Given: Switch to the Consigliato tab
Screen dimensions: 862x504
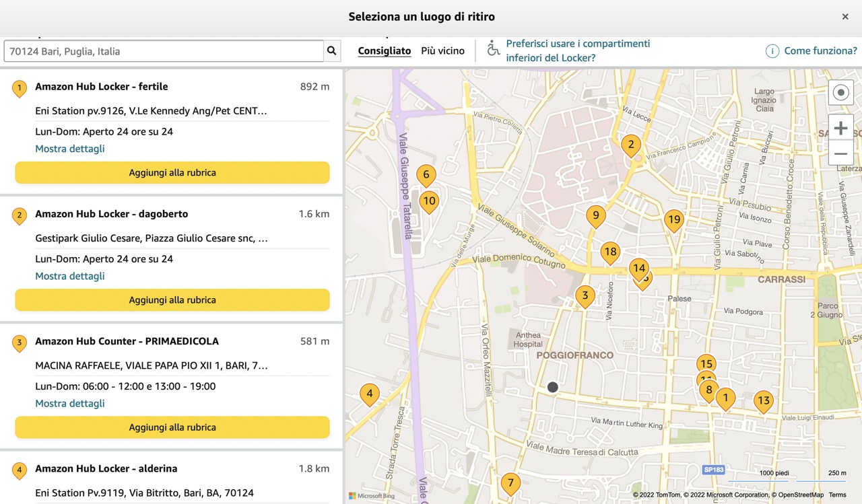Looking at the screenshot, I should [x=384, y=50].
